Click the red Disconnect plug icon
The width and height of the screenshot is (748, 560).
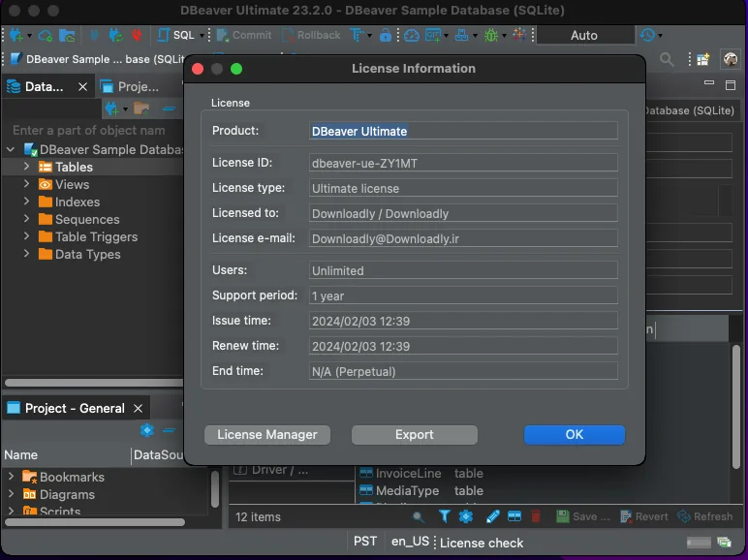click(137, 35)
